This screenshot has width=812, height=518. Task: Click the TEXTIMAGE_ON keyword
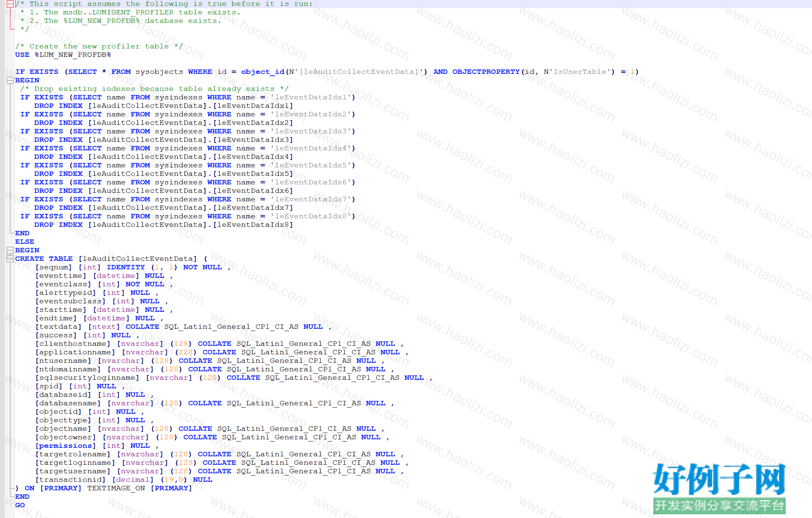[116, 488]
